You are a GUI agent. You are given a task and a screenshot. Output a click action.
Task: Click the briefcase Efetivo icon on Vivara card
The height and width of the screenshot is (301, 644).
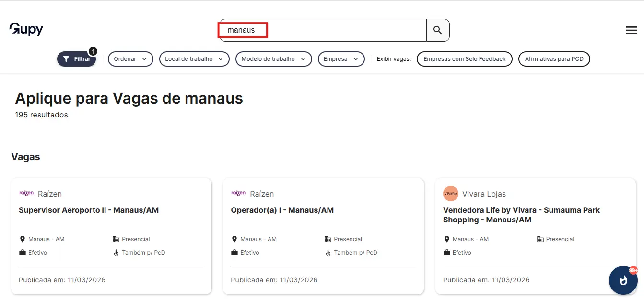(446, 252)
